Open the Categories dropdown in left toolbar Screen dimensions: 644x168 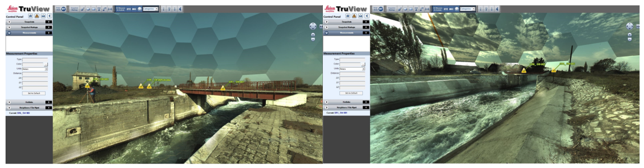pyautogui.click(x=150, y=9)
